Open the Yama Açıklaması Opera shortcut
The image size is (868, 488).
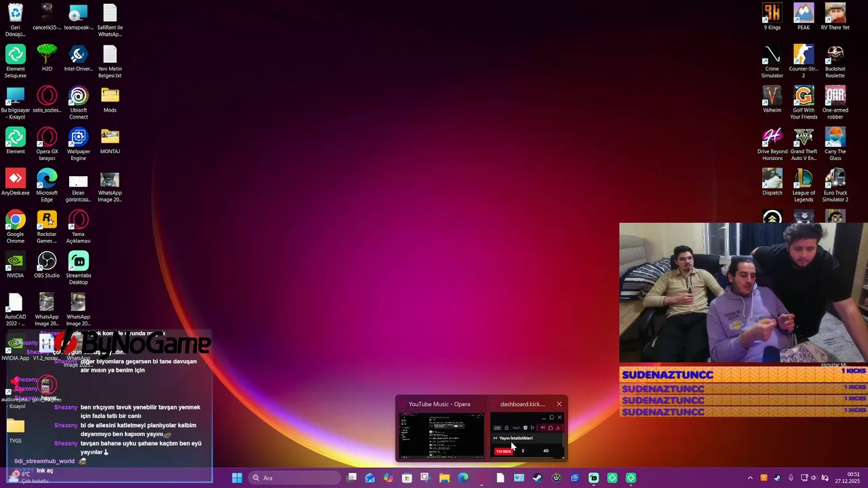click(x=79, y=226)
